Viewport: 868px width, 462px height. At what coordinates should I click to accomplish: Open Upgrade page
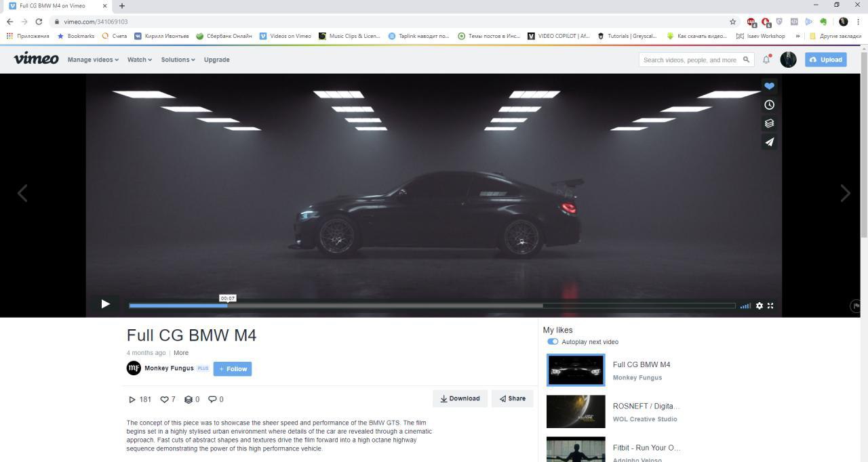tap(216, 60)
